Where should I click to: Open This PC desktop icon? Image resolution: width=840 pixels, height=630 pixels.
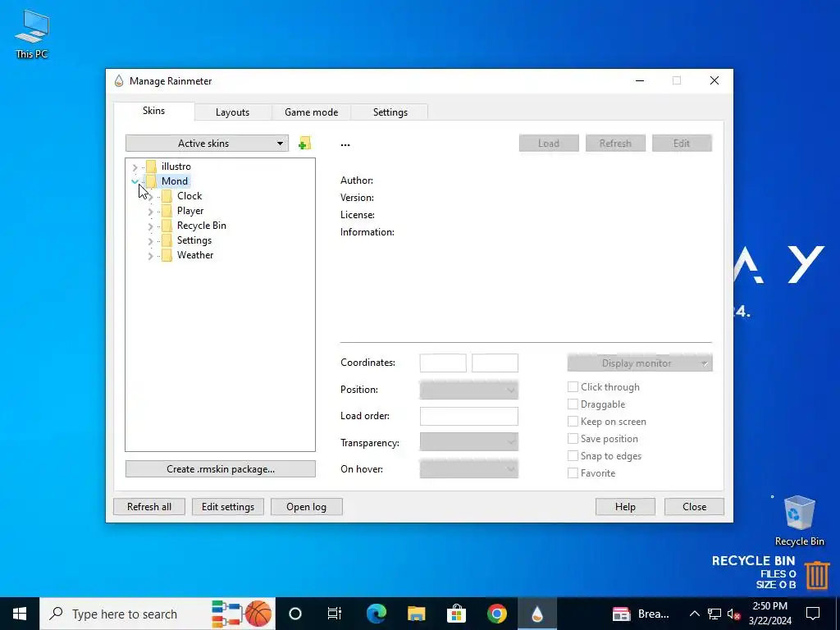pos(32,34)
